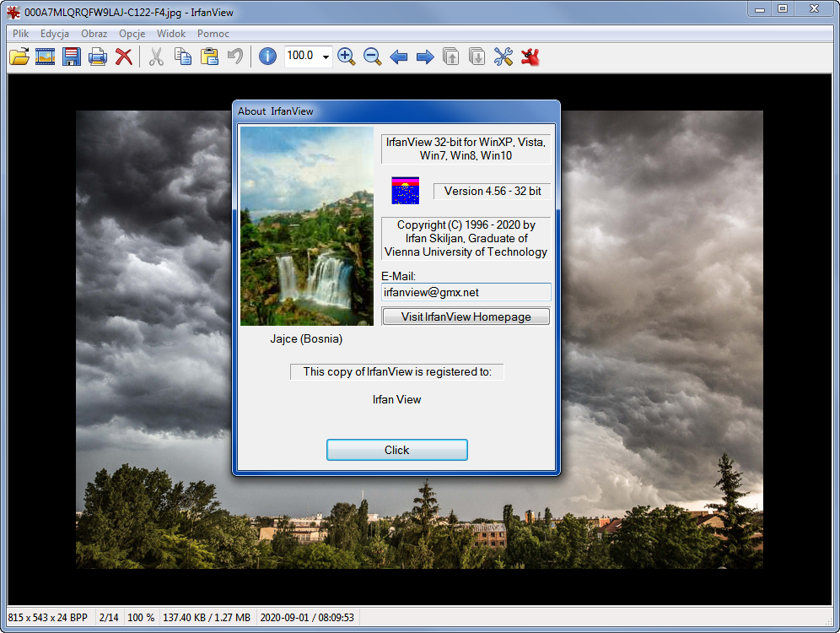840x633 pixels.
Task: Show image information via blue i icon
Action: (267, 57)
